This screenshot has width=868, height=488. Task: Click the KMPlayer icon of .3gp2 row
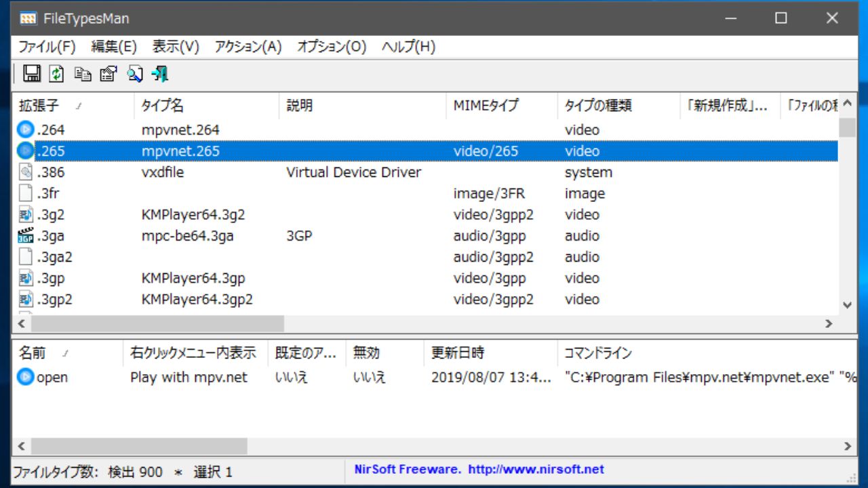click(x=26, y=299)
